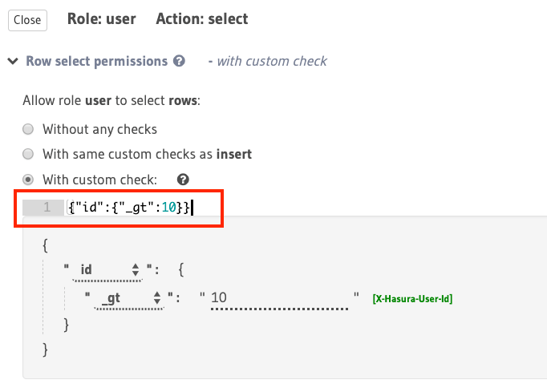Viewport: 547px width, 392px height.
Task: Click the Close button
Action: click(x=27, y=20)
